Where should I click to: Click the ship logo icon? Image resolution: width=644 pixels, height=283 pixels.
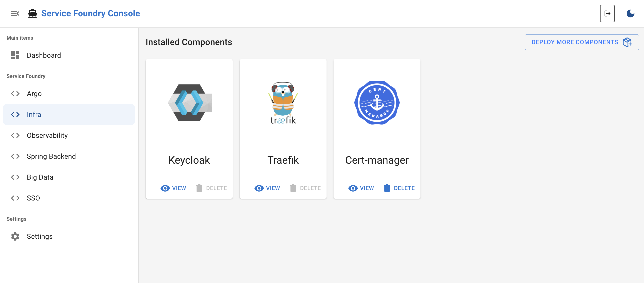coord(32,13)
